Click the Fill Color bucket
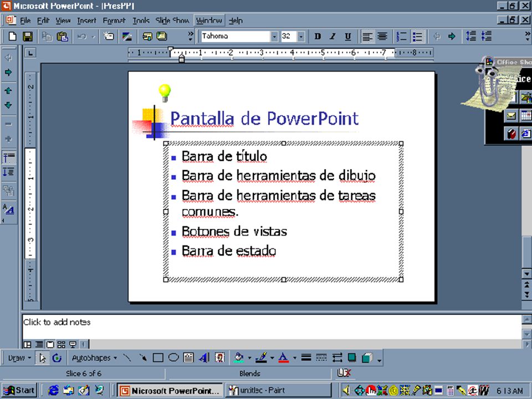532x399 pixels. click(239, 358)
